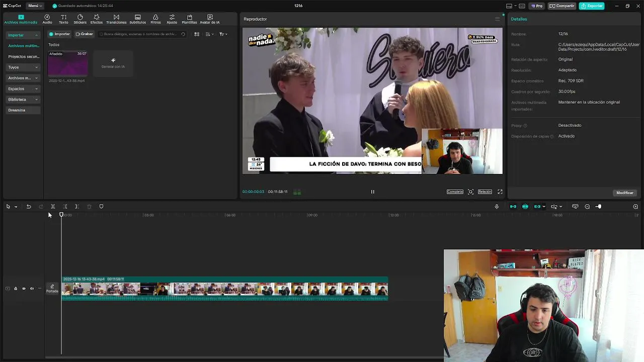
Task: Open track more options menu
Action: (40, 289)
